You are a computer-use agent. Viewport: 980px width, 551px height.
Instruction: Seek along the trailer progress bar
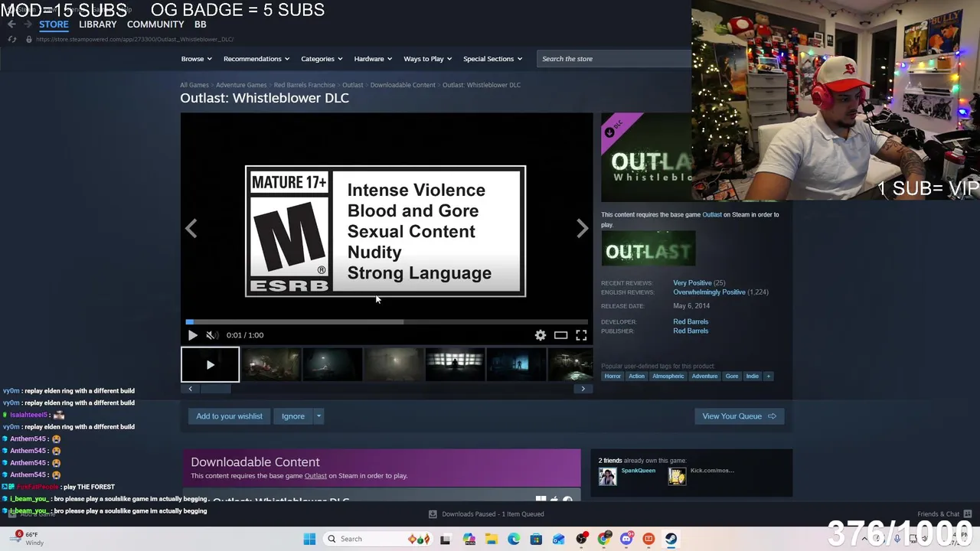tap(387, 321)
